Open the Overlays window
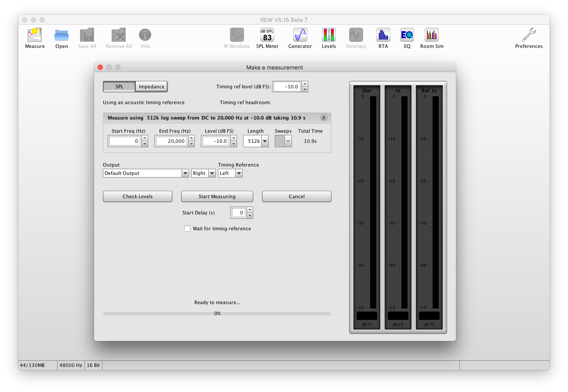This screenshot has height=392, width=568. pos(356,37)
